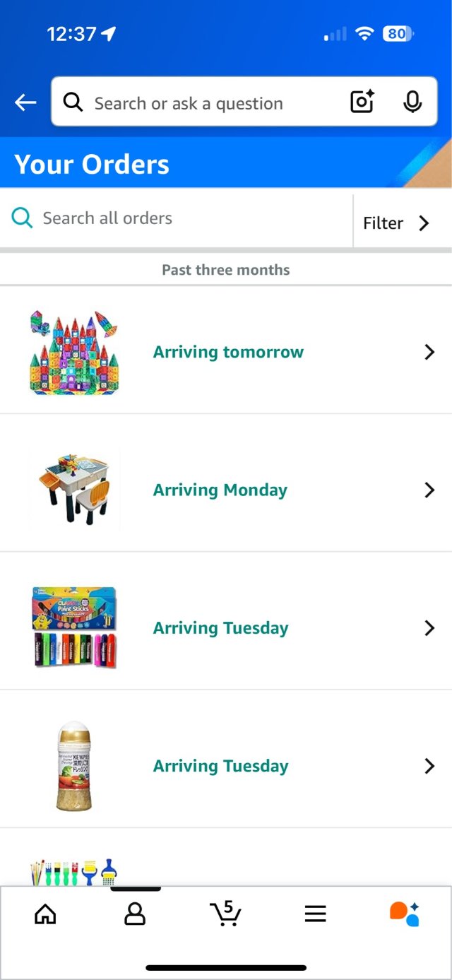Screen dimensions: 452x980
Task: Tap the back arrow icon
Action: click(25, 103)
